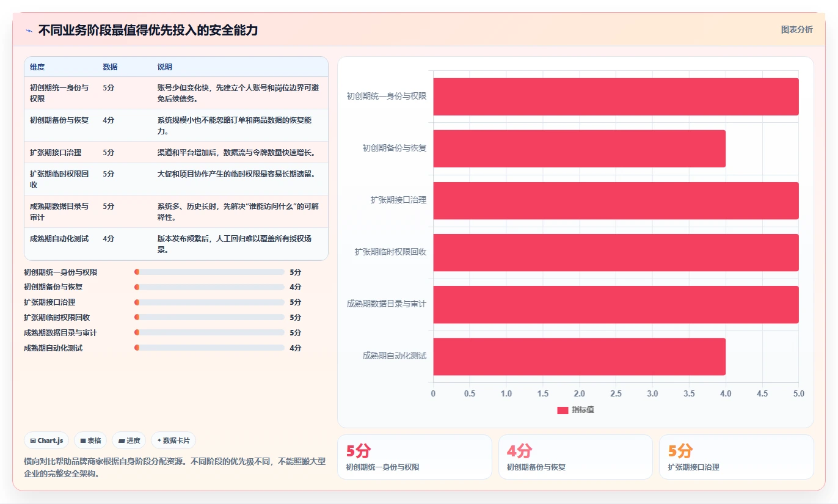Click the 数据卡片 tag chip
838x504 pixels.
tap(173, 440)
